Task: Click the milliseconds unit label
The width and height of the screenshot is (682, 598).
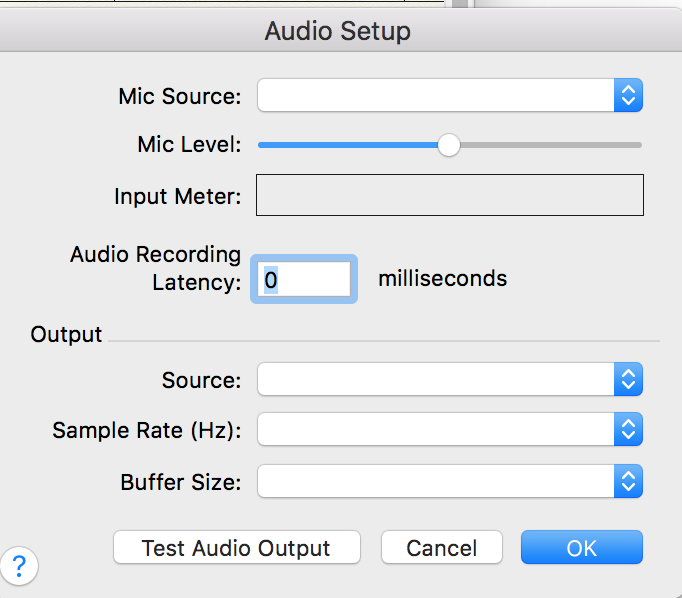Action: [x=442, y=278]
